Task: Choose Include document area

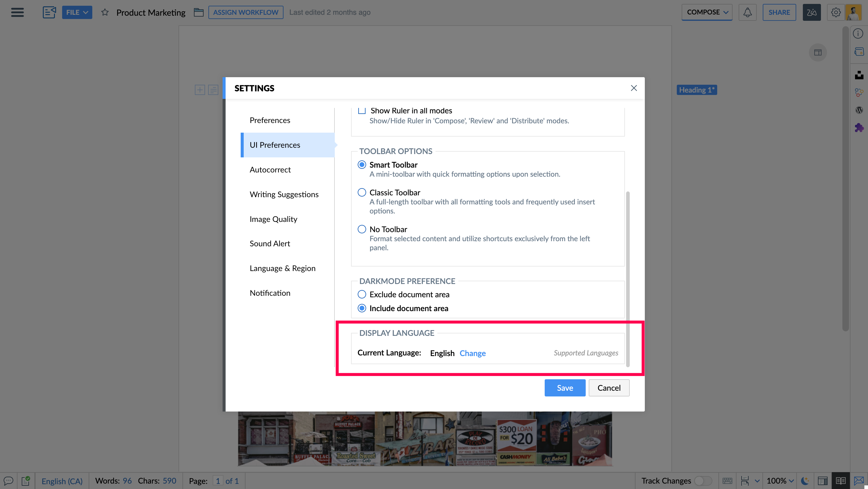Action: pos(362,308)
